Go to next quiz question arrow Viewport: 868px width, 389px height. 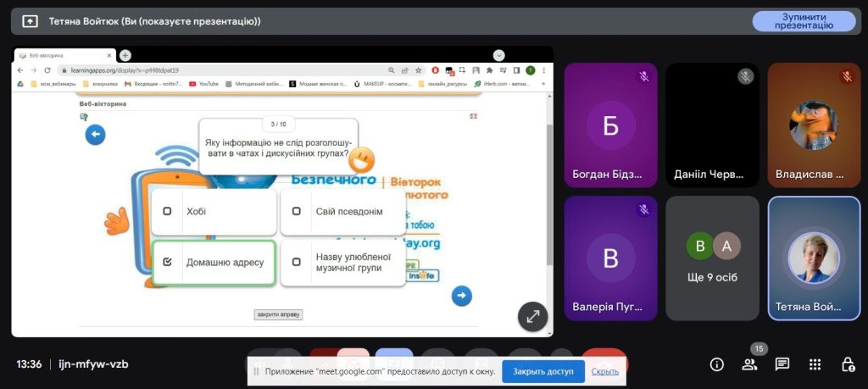[461, 295]
